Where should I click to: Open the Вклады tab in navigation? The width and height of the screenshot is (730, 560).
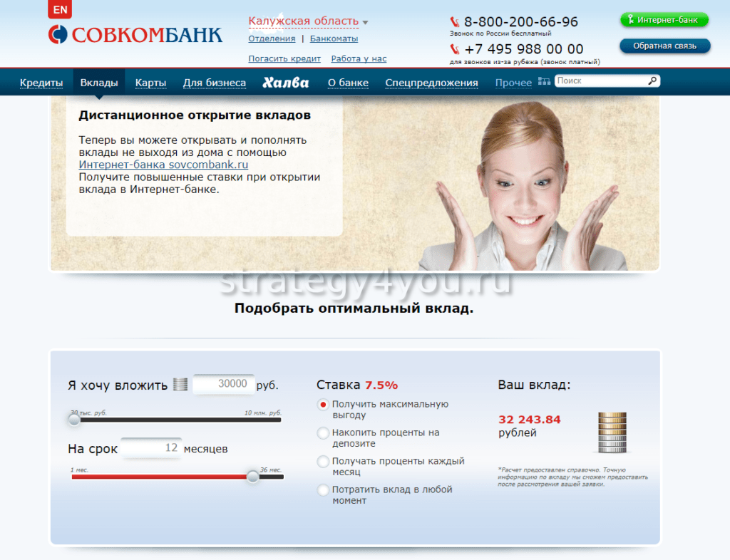pyautogui.click(x=98, y=83)
